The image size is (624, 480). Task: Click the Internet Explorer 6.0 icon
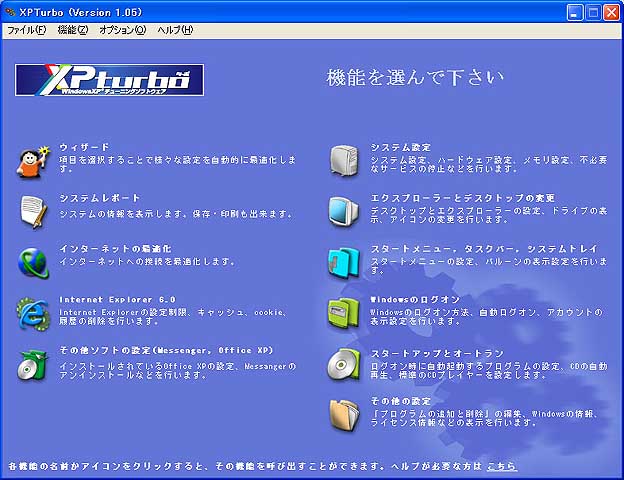33,314
